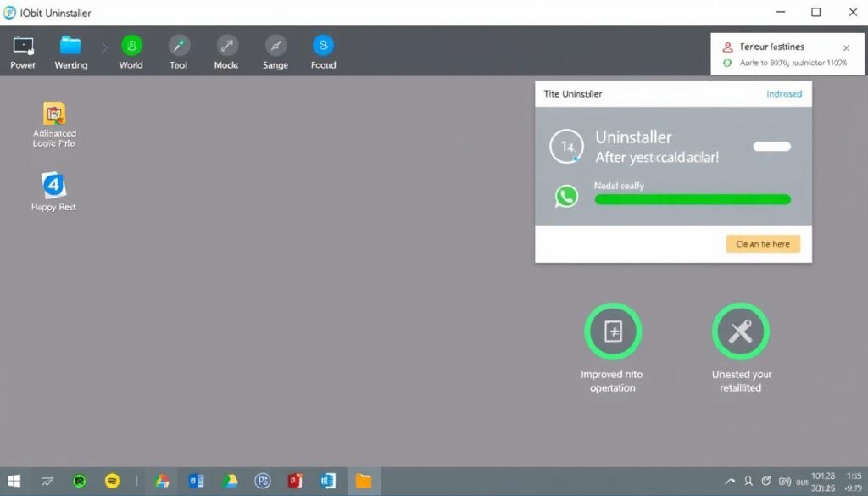The image size is (868, 496).
Task: Open the Sange toolbar icon
Action: point(275,46)
